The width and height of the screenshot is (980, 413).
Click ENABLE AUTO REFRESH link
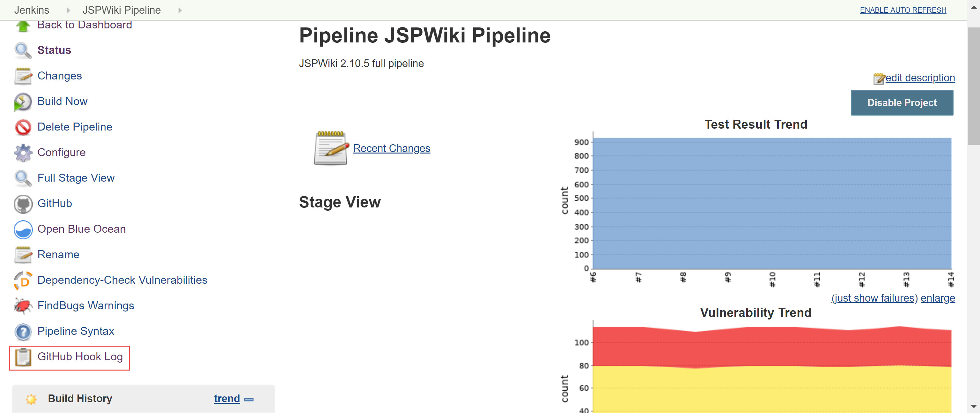coord(903,10)
